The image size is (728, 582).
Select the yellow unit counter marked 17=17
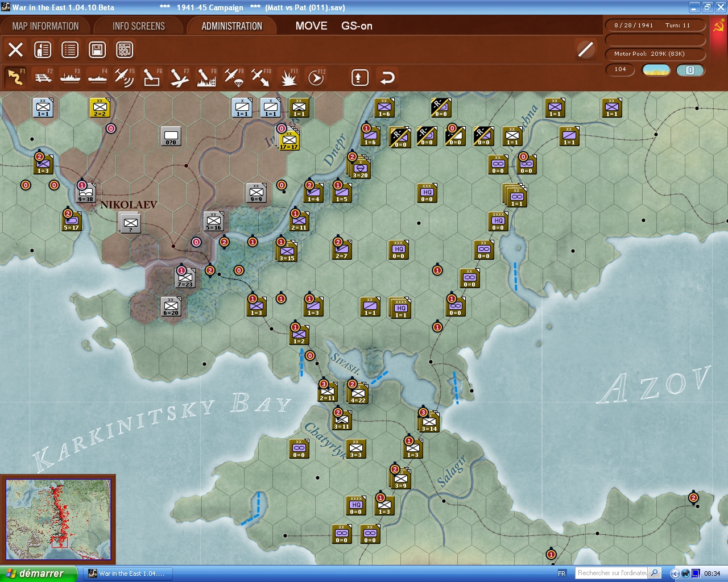(x=289, y=140)
